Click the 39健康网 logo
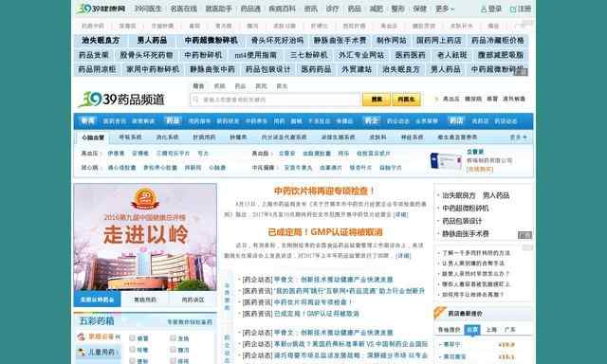 (101, 9)
